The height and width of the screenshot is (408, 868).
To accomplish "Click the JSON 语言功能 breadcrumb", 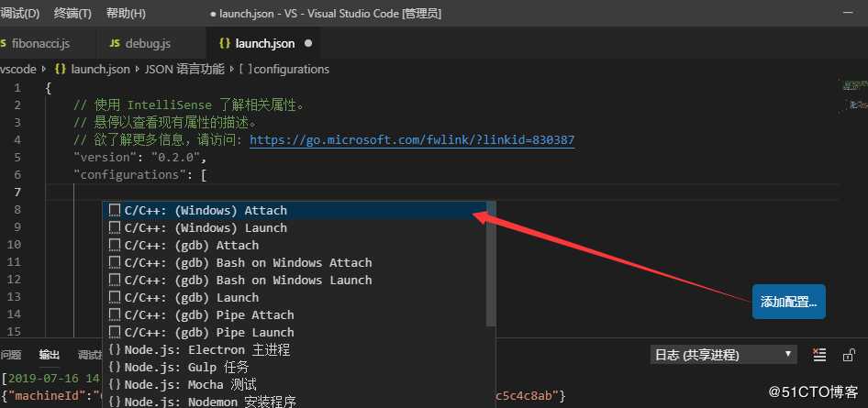I will click(x=184, y=69).
